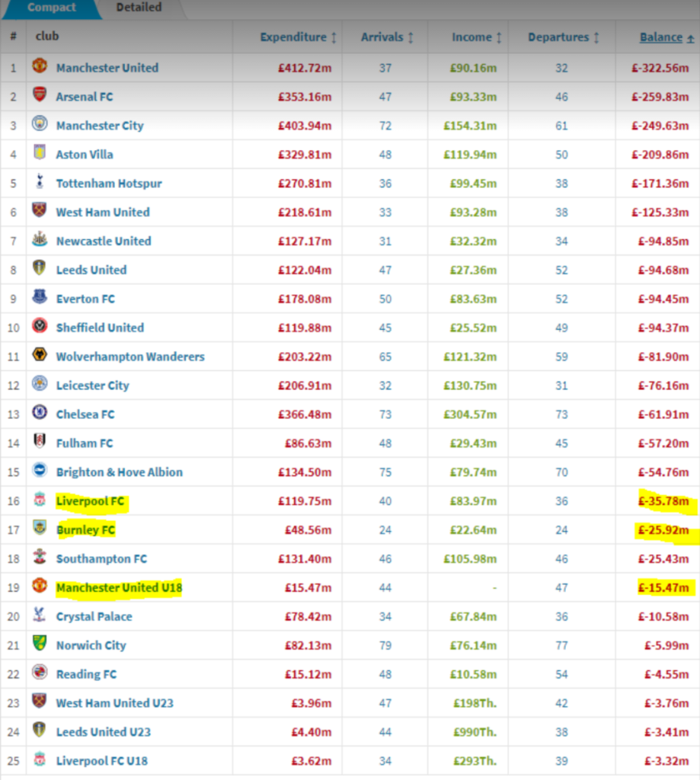Open the Everton FC club link
Viewport: 700px width, 780px height.
pos(85,299)
